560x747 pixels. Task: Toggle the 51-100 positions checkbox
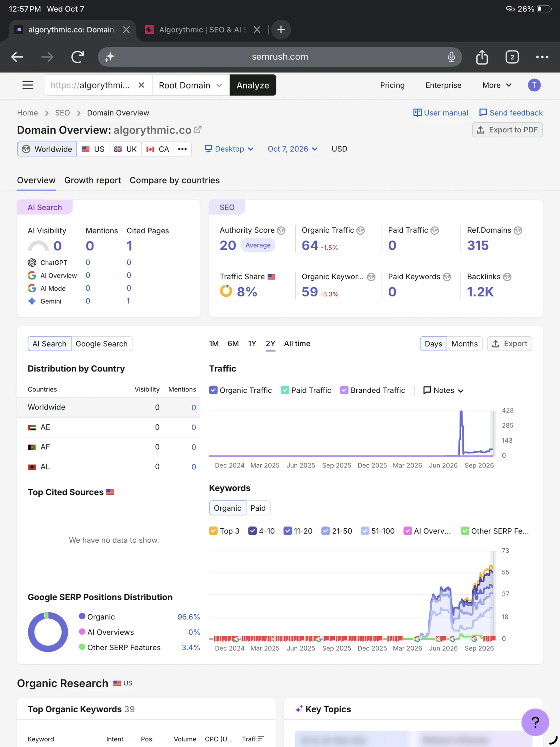coord(365,531)
